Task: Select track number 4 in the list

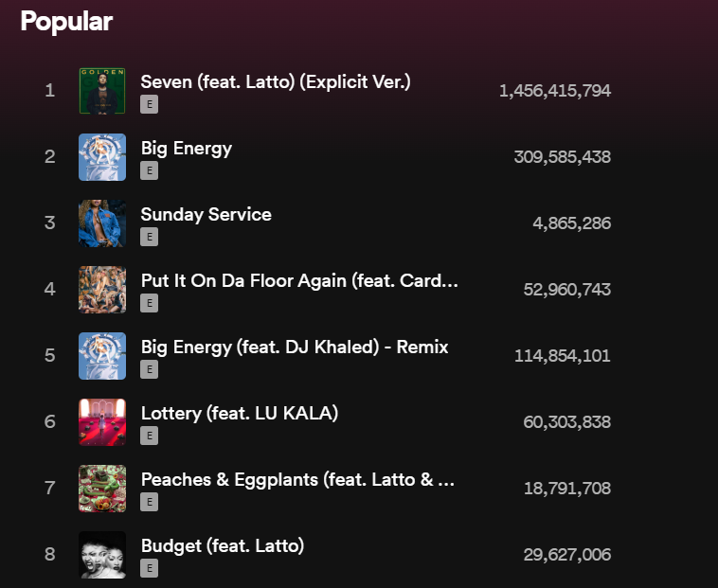Action: point(50,290)
